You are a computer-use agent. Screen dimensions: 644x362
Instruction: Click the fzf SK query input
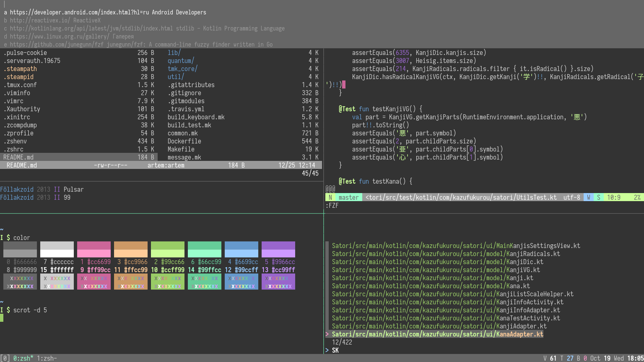335,350
